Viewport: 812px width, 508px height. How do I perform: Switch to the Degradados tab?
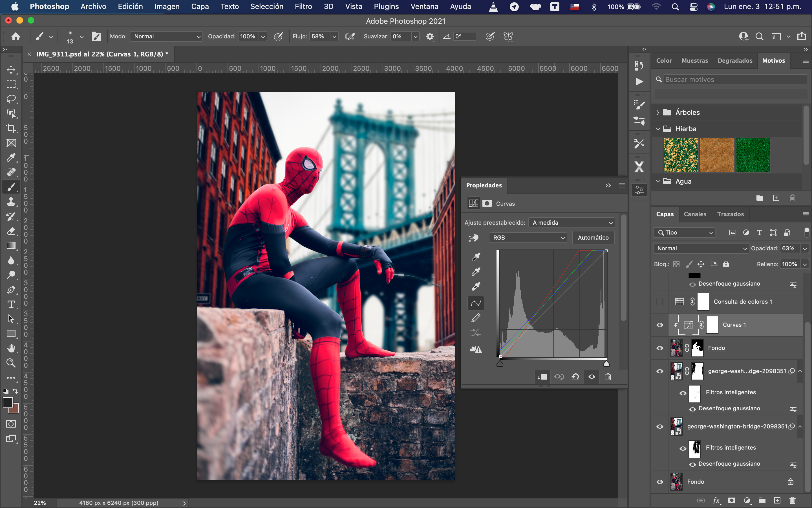pyautogui.click(x=735, y=60)
